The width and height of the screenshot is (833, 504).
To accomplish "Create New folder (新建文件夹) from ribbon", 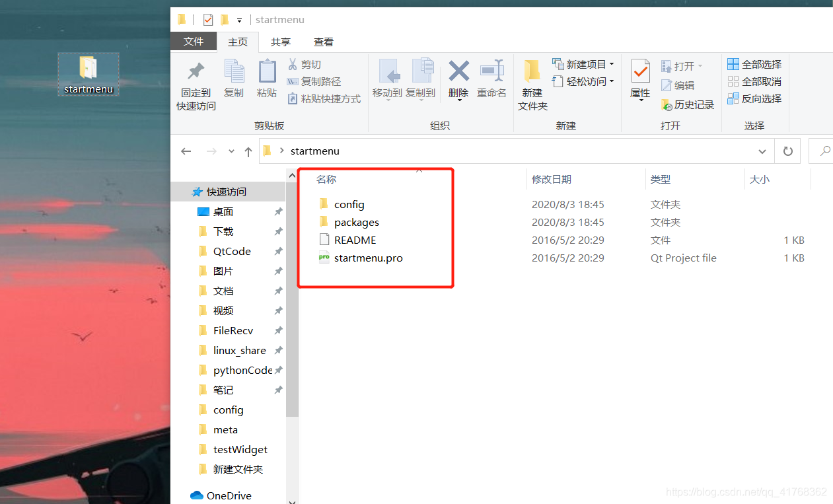I will coord(532,85).
